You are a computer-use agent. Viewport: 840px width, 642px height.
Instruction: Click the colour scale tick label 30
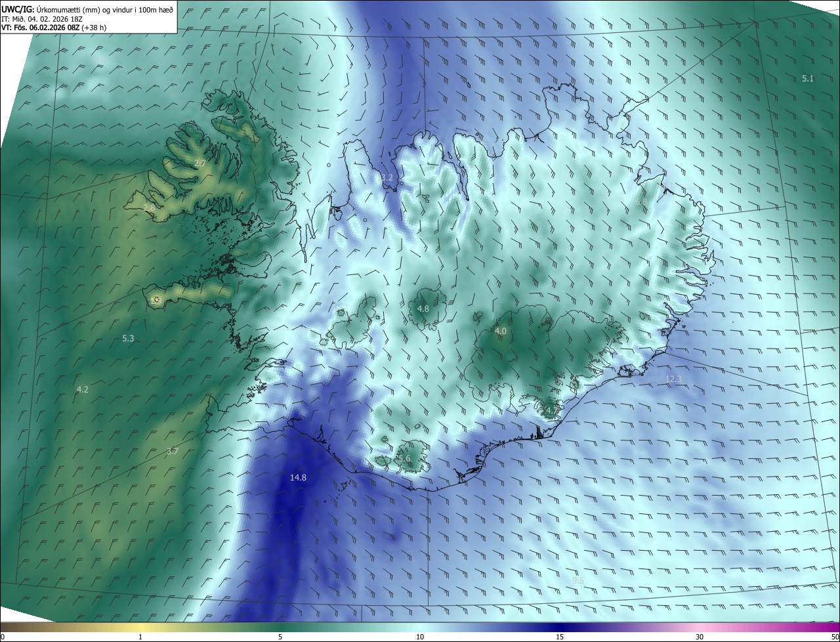(x=700, y=637)
